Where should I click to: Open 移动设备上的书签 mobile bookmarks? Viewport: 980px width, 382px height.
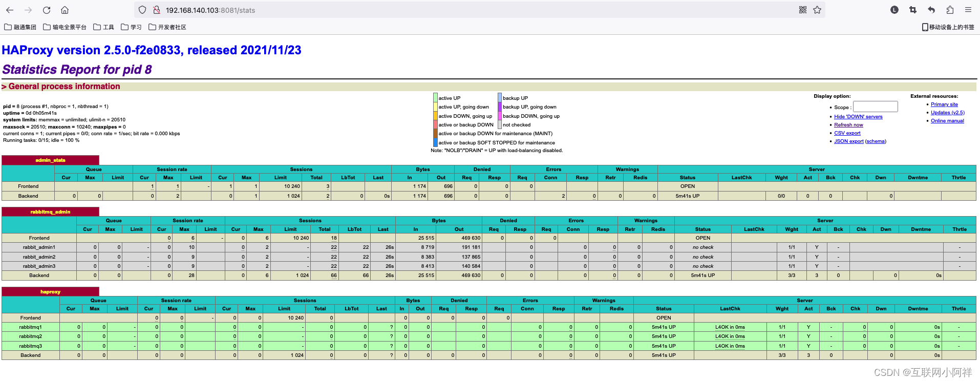click(948, 27)
